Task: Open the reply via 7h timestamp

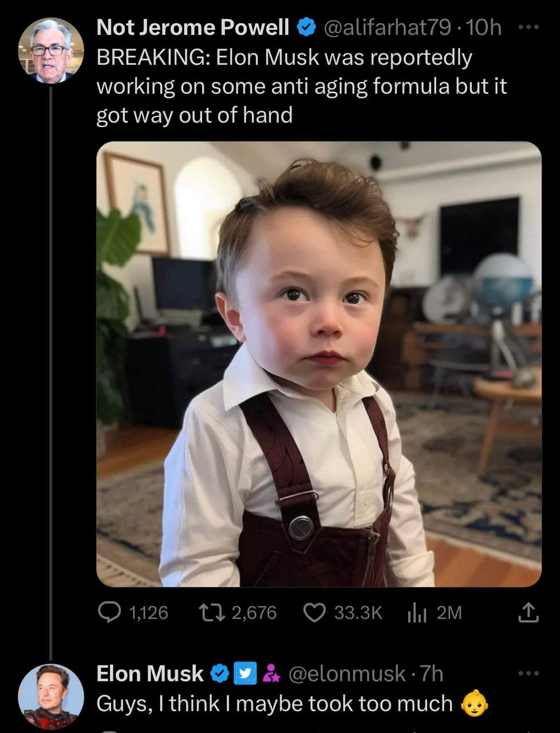Action: 432,673
